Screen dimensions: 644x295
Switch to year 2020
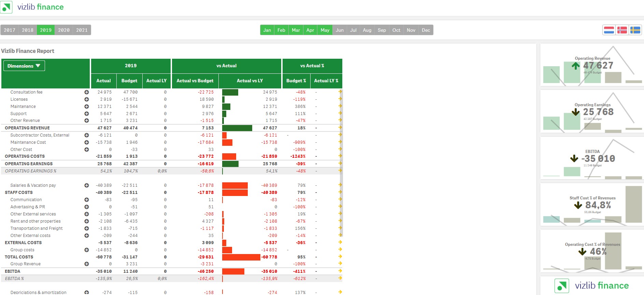pyautogui.click(x=64, y=30)
